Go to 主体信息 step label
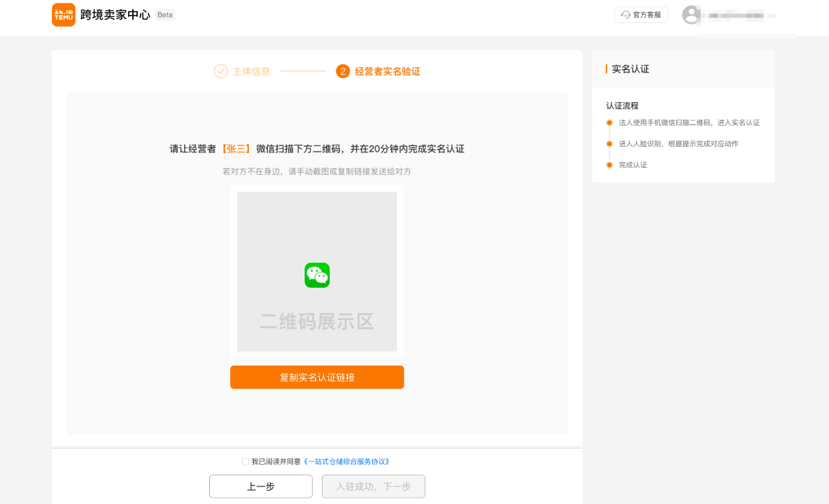Screen dimensions: 829x504 252,71
